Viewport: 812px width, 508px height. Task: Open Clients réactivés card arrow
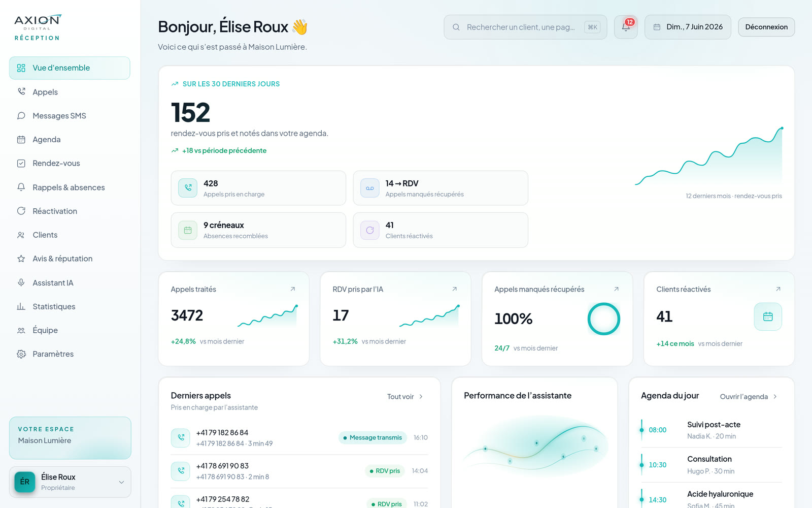pos(779,289)
